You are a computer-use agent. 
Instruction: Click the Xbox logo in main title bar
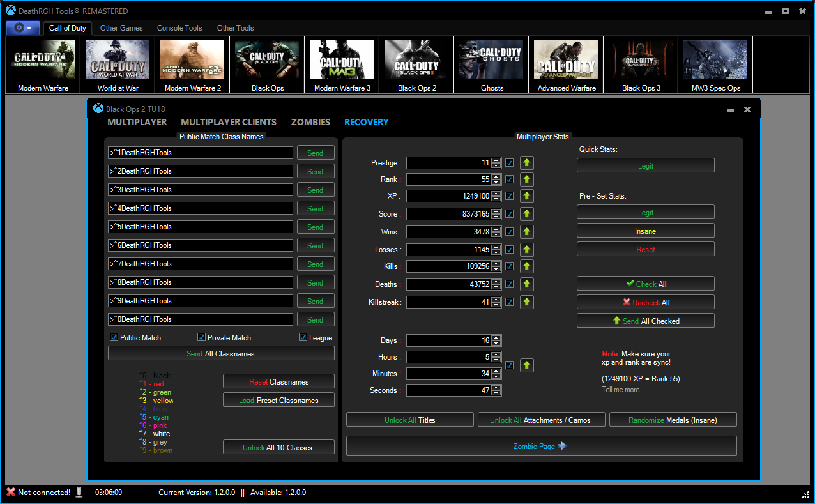click(11, 11)
